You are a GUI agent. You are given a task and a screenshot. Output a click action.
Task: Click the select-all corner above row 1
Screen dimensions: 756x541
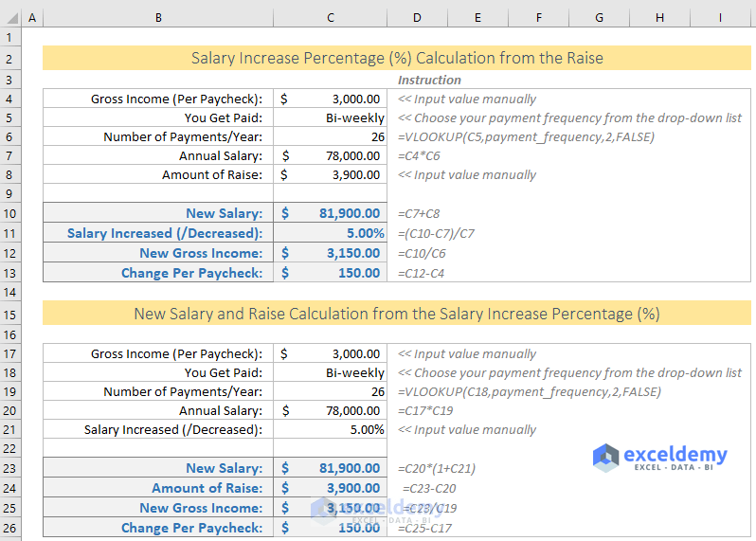pos(9,18)
